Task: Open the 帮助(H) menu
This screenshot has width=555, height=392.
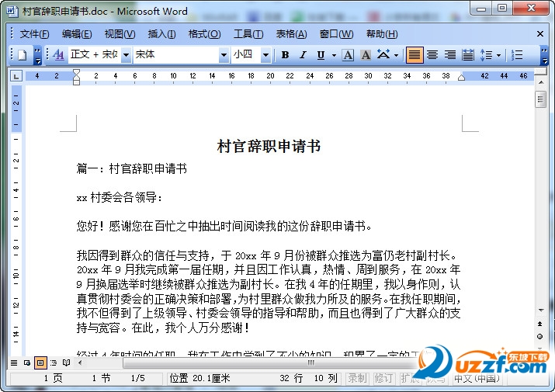Action: coord(382,34)
